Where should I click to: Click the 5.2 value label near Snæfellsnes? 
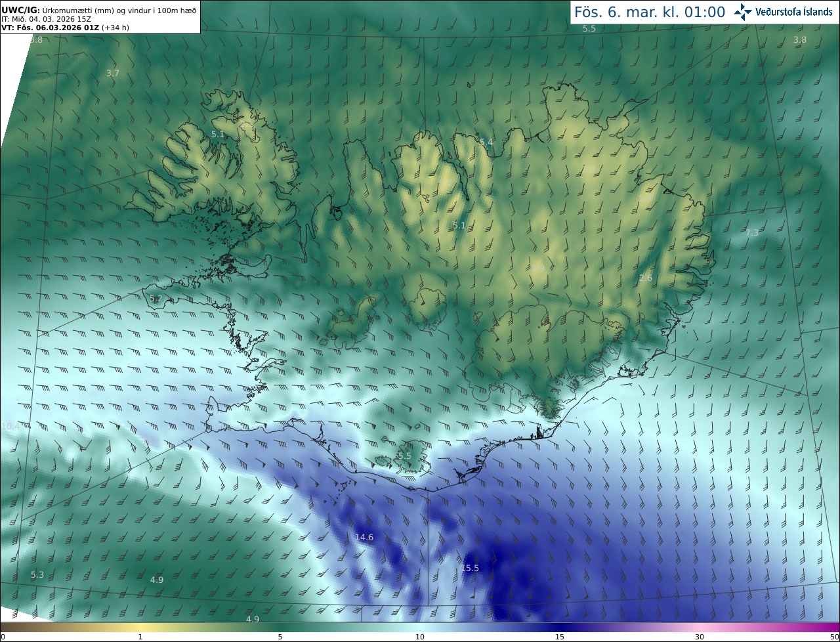[x=156, y=298]
